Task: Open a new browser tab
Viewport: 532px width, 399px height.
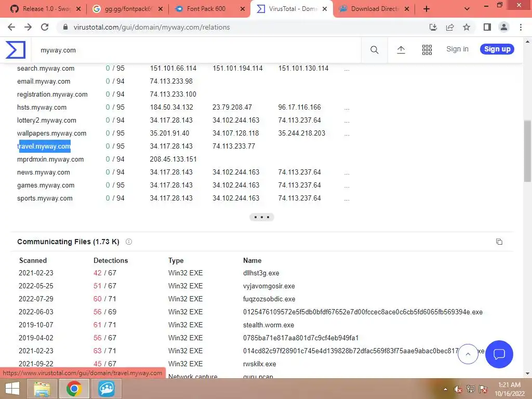Action: tap(427, 9)
